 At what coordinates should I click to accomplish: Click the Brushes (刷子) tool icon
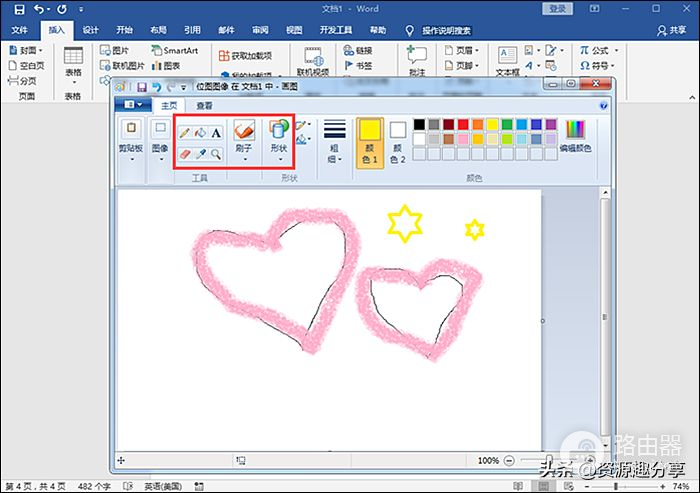click(x=244, y=131)
